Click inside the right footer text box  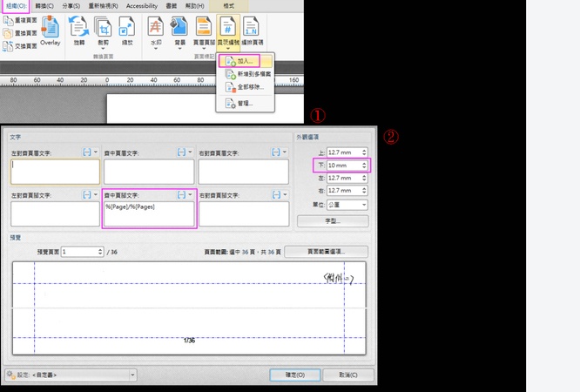pos(243,214)
